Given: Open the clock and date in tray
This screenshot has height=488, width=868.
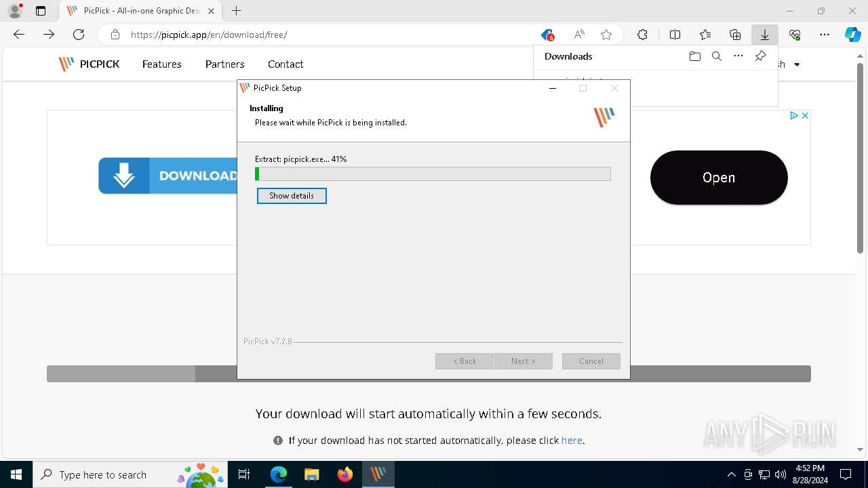Looking at the screenshot, I should (x=810, y=474).
